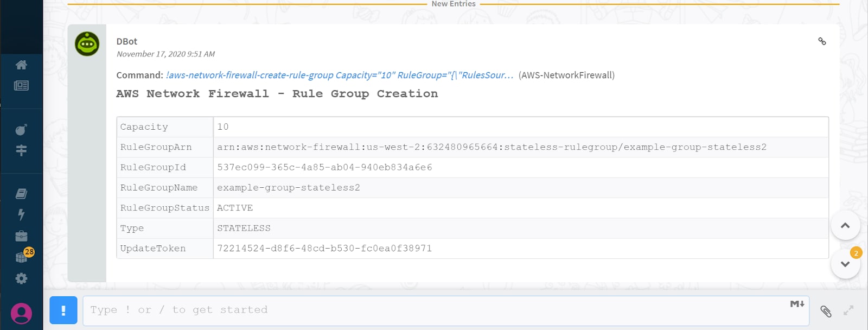Open the aws-network-firewall-create-rule-group command link
Viewport: 868px width, 330px height.
[340, 75]
